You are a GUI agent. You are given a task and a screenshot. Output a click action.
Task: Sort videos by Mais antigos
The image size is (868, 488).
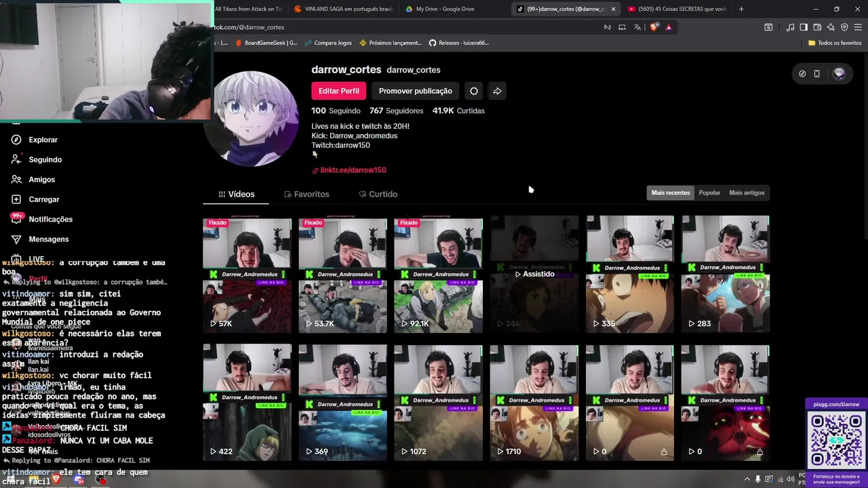coord(747,192)
